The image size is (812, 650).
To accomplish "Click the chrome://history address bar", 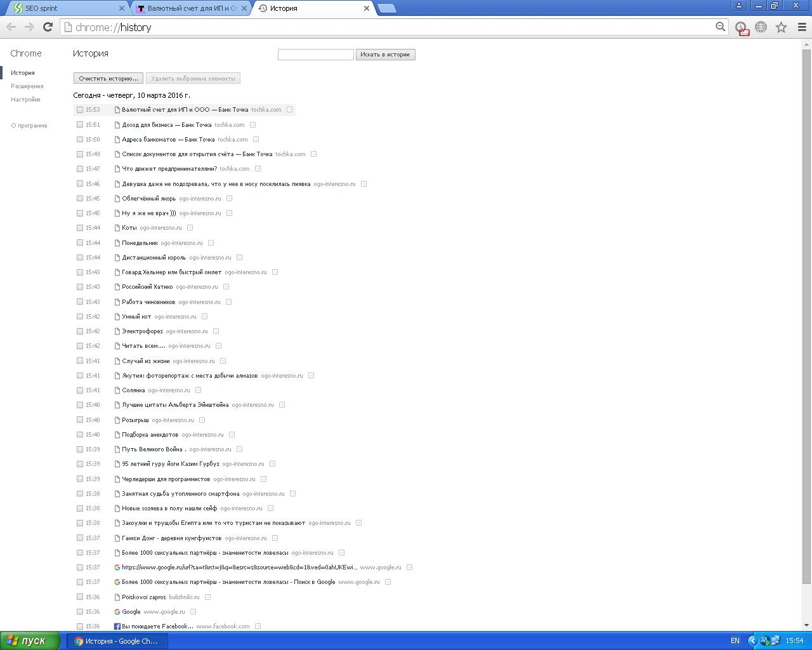I will point(393,27).
